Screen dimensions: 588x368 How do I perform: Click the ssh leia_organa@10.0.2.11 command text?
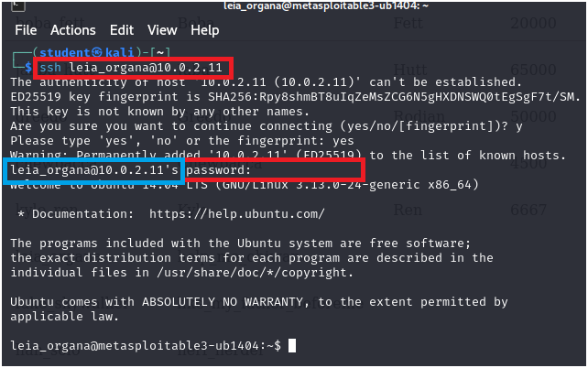[x=131, y=68]
